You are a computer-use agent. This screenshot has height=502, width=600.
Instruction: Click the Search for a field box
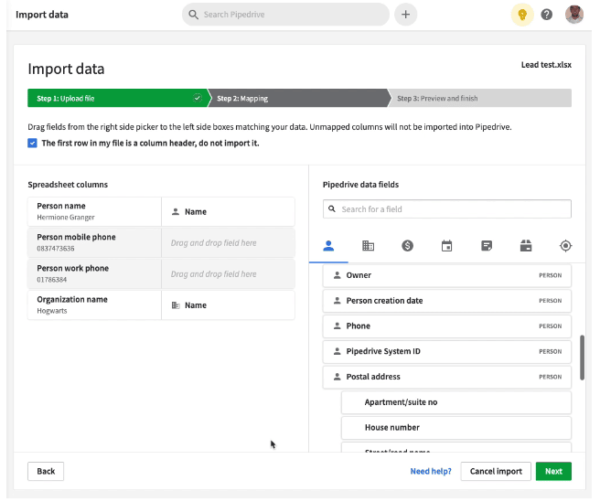point(447,209)
